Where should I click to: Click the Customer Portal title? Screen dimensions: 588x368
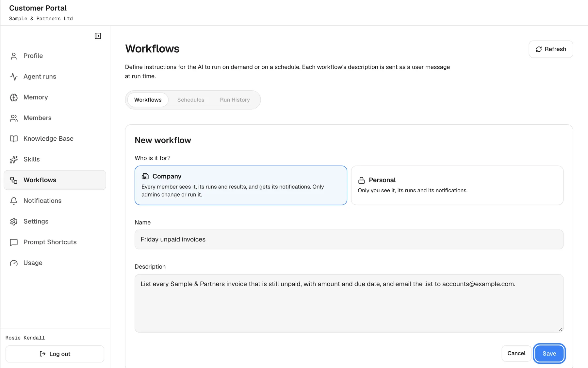38,8
